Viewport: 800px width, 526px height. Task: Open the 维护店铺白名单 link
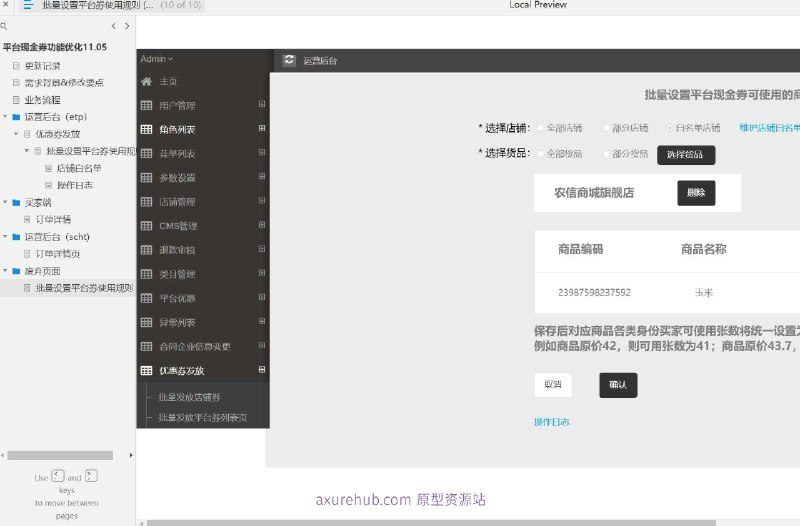tap(769, 128)
